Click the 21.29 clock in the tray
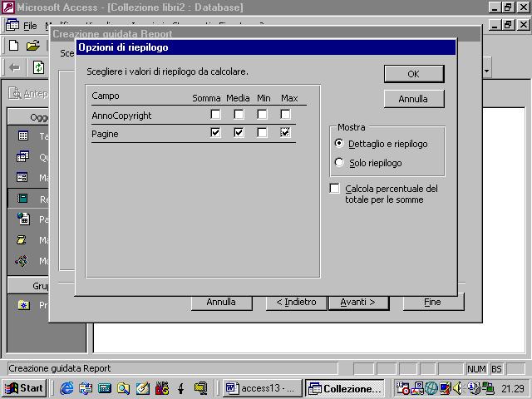The image size is (532, 399). (x=513, y=388)
